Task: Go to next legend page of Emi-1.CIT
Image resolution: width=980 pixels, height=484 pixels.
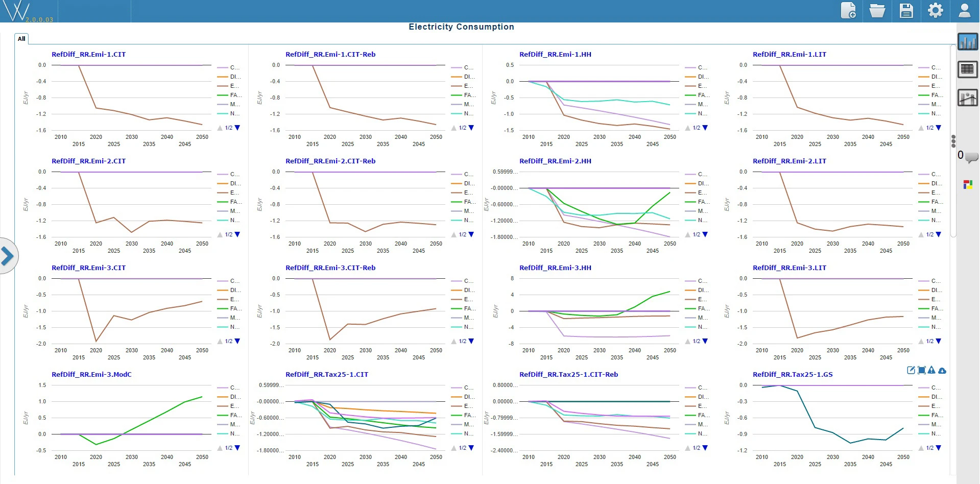Action: (237, 128)
